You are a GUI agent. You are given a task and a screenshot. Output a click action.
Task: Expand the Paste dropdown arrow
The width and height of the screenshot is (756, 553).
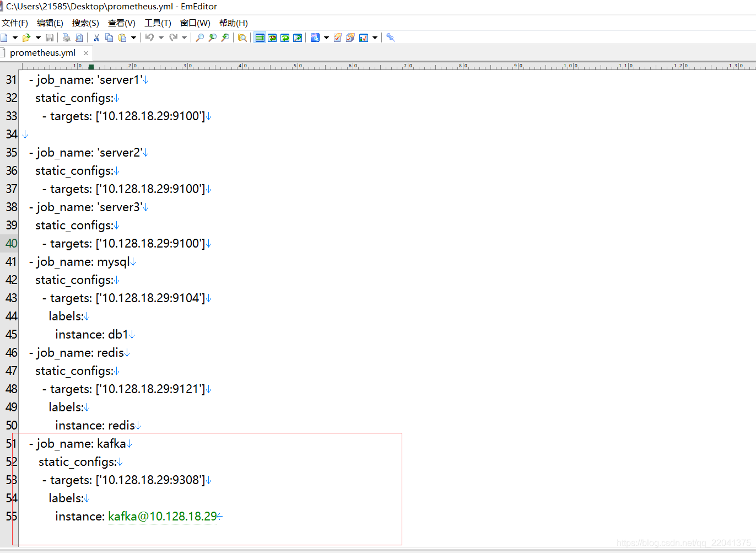tap(133, 37)
